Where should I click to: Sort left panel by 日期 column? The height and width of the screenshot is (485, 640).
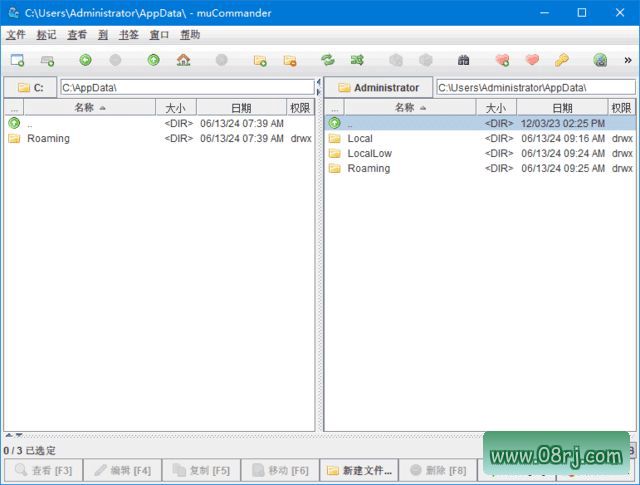[x=241, y=108]
